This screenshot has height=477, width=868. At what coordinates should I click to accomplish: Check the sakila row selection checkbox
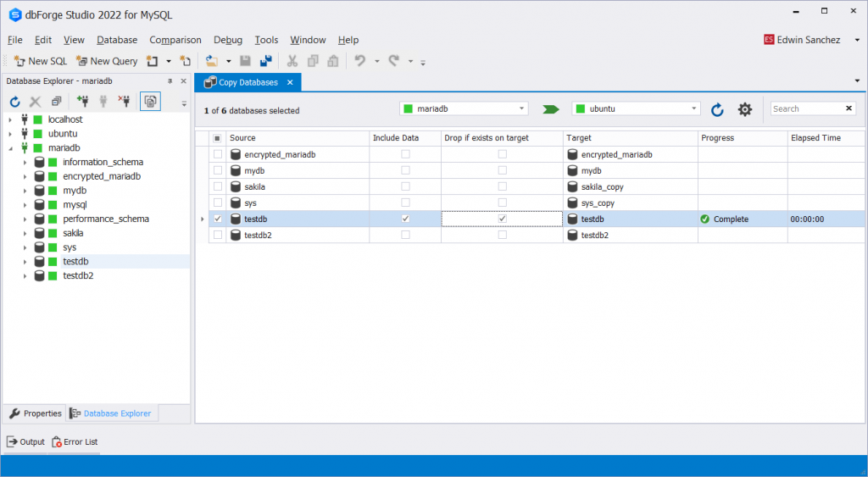coord(218,186)
